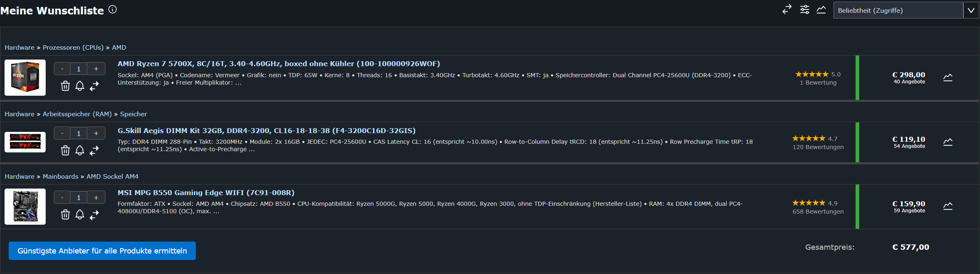Open 40 Angebote offers for Ryzen 7
Screen dimensions: 980x274
(909, 82)
